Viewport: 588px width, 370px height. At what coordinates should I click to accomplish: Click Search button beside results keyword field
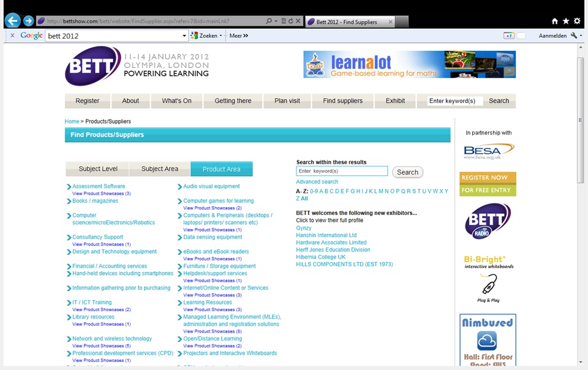(x=407, y=172)
